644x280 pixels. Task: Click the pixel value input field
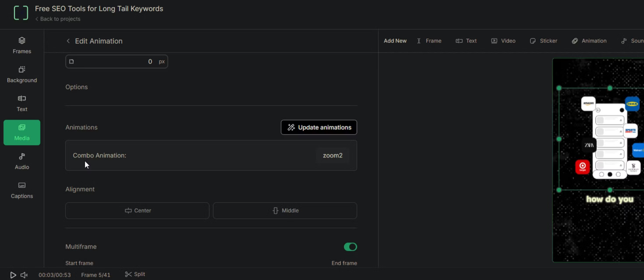tap(117, 61)
